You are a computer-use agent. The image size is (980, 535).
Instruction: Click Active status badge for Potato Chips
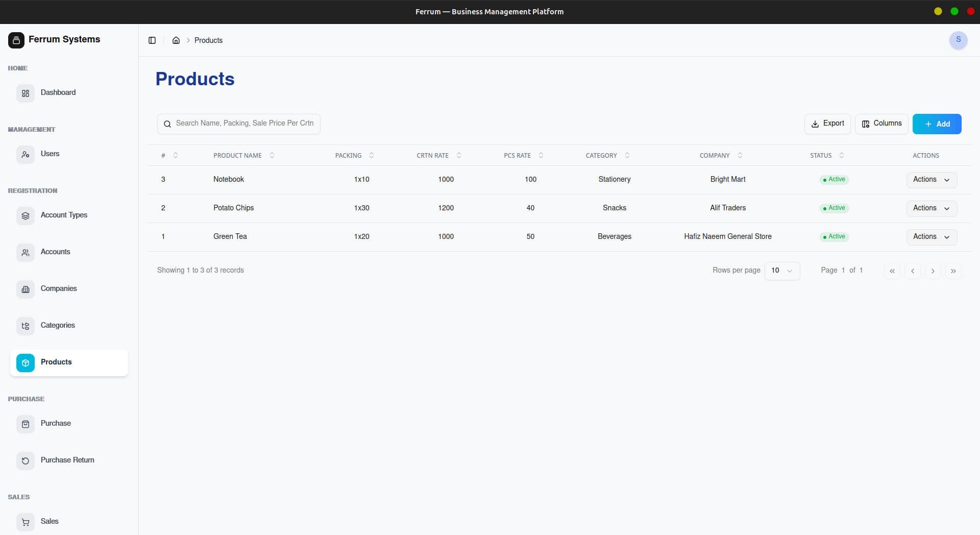tap(834, 208)
